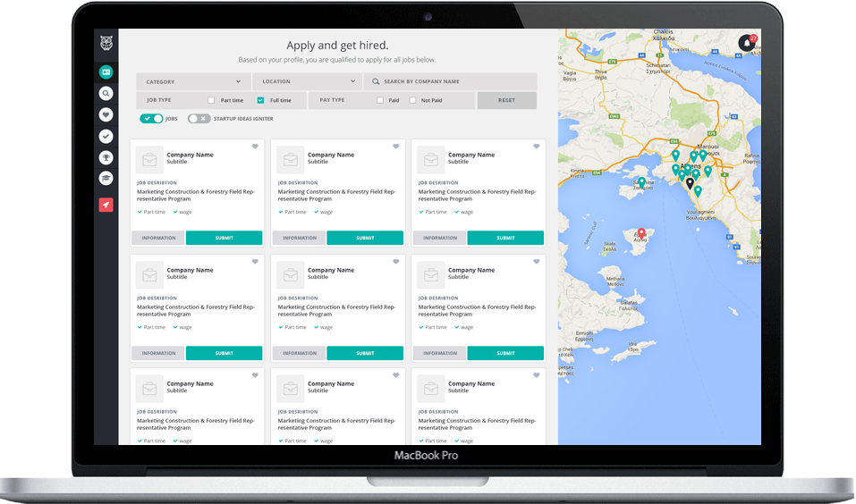856x504 pixels.
Task: Select the graduation cap sidebar icon
Action: (106, 179)
